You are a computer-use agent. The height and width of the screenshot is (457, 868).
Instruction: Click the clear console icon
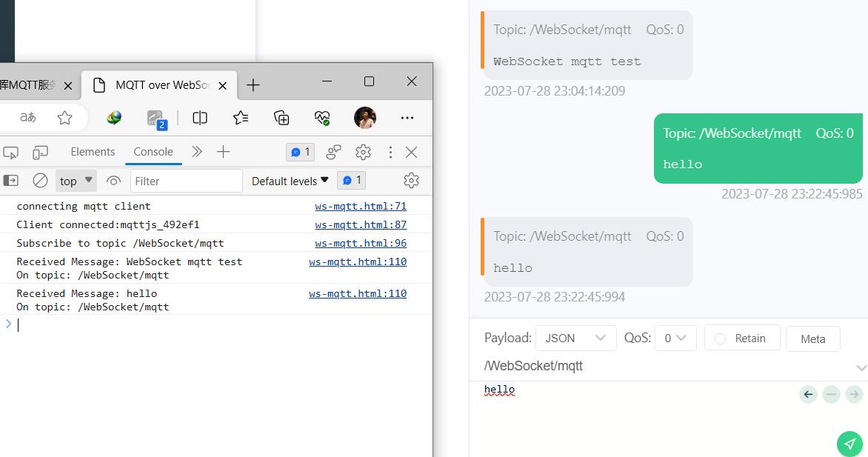(41, 181)
